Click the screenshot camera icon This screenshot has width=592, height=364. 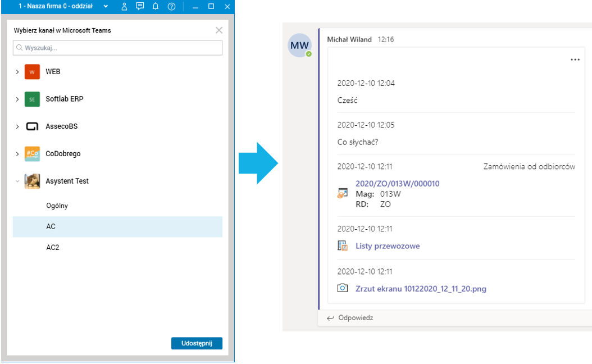tap(343, 288)
